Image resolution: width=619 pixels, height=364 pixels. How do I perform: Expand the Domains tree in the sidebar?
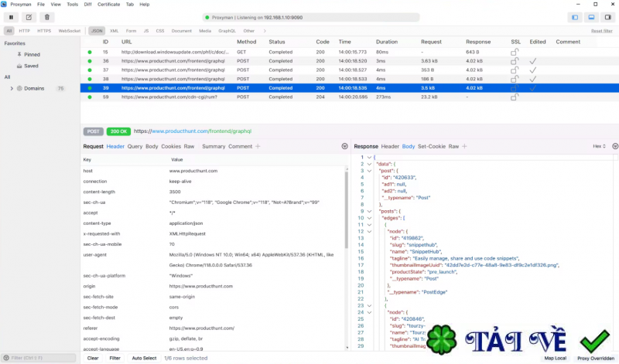click(12, 88)
